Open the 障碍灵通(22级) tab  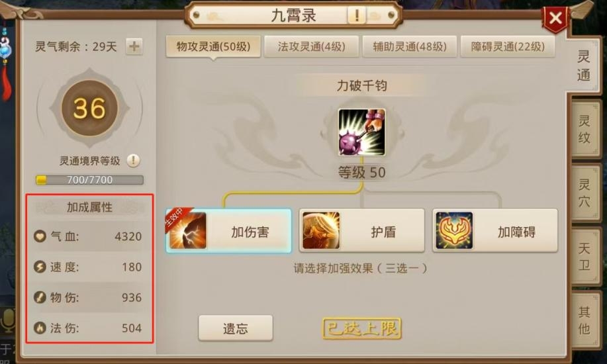(508, 47)
